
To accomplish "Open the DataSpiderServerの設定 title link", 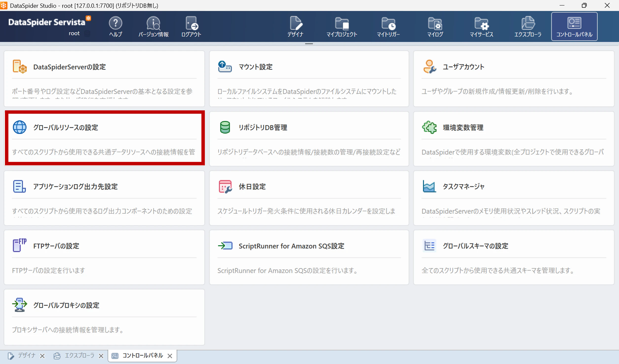I will pos(69,67).
